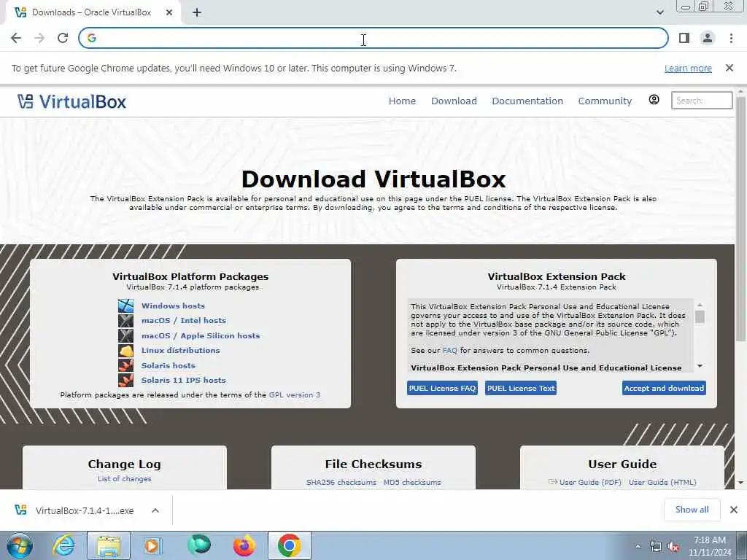Open Windows Explorer from taskbar

coord(108,545)
